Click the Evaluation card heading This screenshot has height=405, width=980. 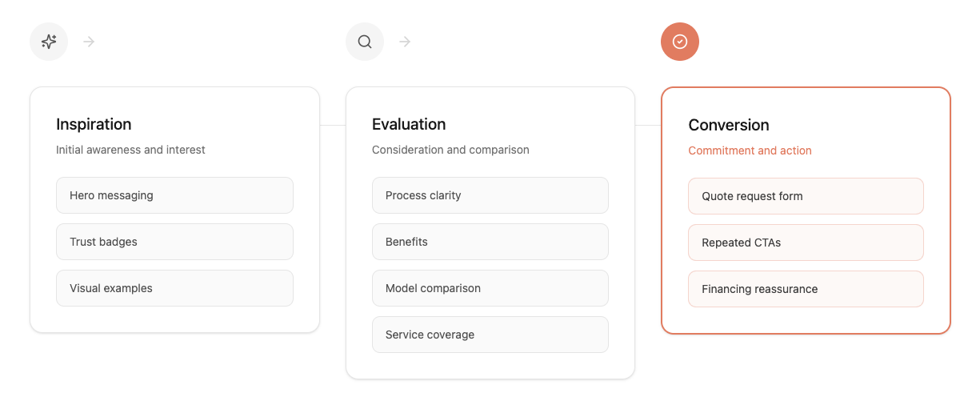tap(409, 124)
